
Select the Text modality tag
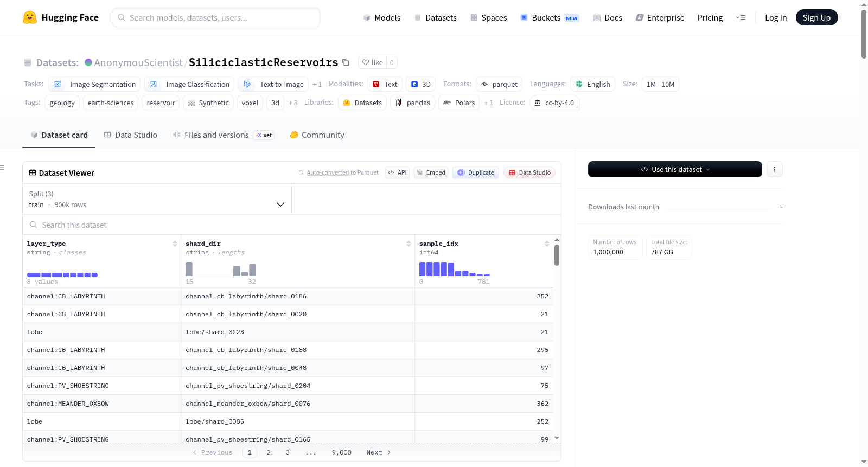[385, 84]
